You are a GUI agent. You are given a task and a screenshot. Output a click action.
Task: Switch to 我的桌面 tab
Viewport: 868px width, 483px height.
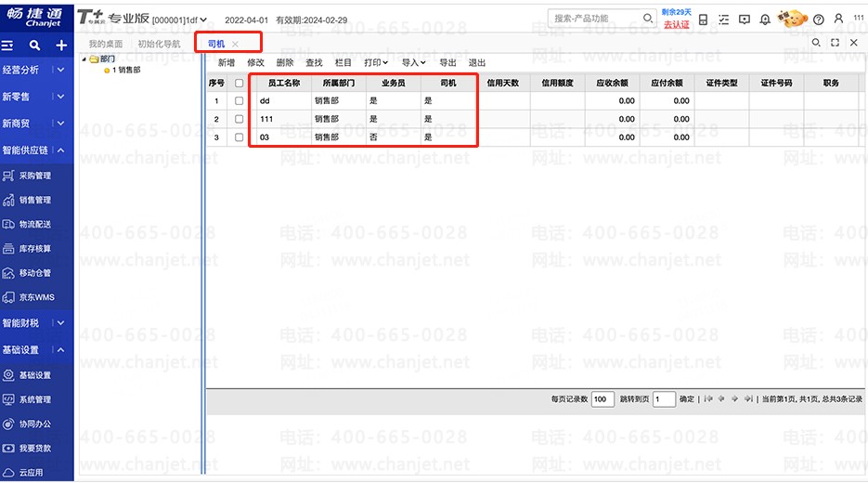(x=105, y=44)
